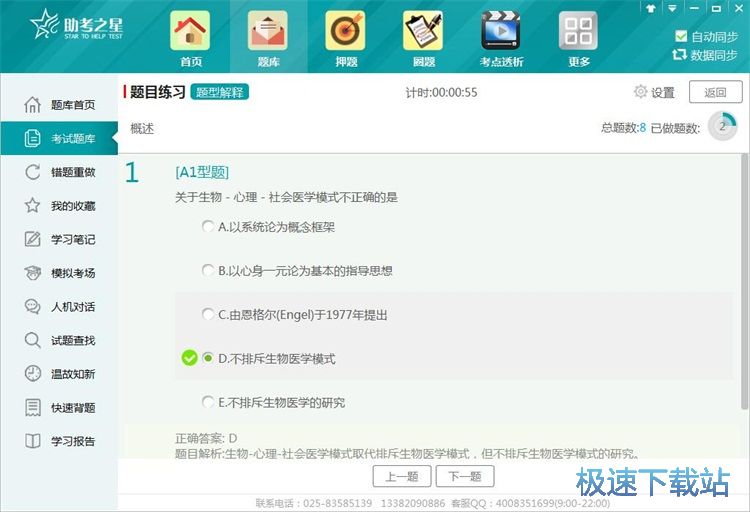Open the 圈题 clipboard icon
The height and width of the screenshot is (512, 750).
423,31
